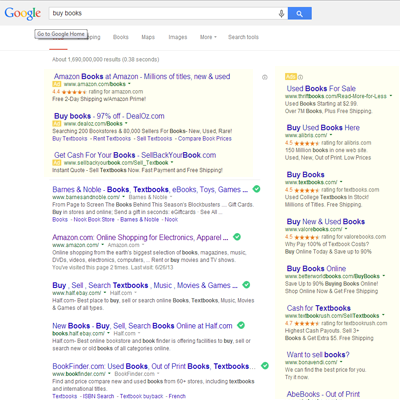The width and height of the screenshot is (400, 400).
Task: Open Buy New & Used Books ad
Action: click(x=326, y=221)
